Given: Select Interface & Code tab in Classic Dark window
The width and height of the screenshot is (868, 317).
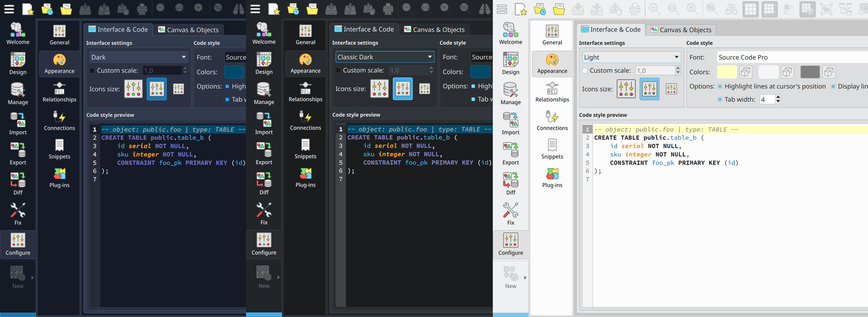Looking at the screenshot, I should (364, 29).
